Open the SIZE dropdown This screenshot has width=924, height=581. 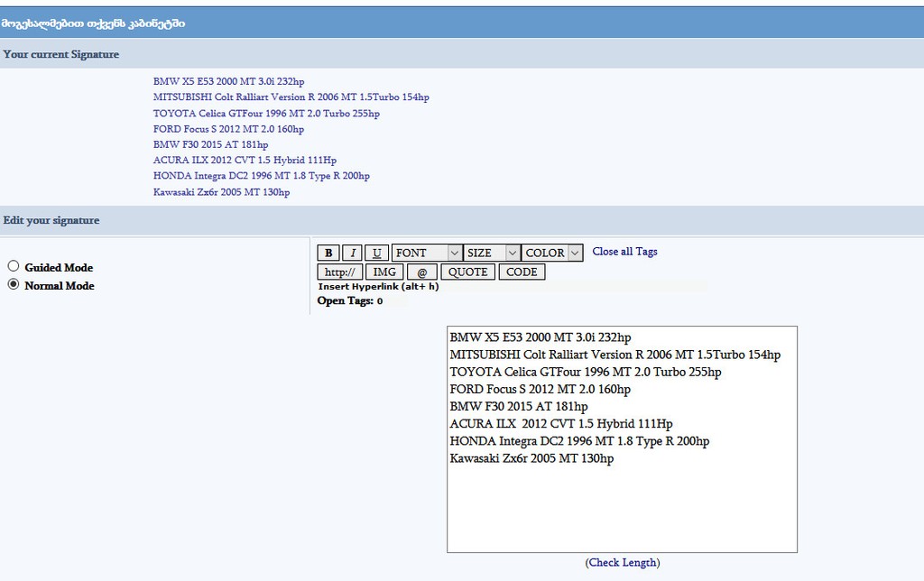point(492,253)
